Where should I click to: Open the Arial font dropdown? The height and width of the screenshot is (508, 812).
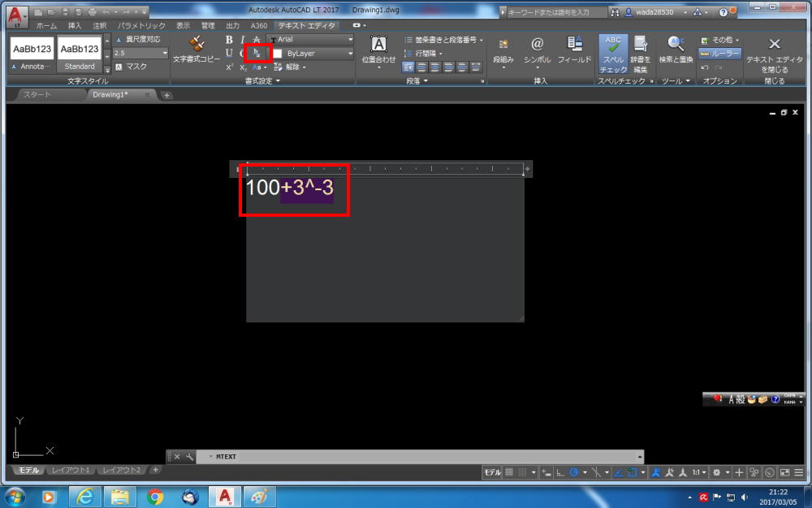(309, 39)
